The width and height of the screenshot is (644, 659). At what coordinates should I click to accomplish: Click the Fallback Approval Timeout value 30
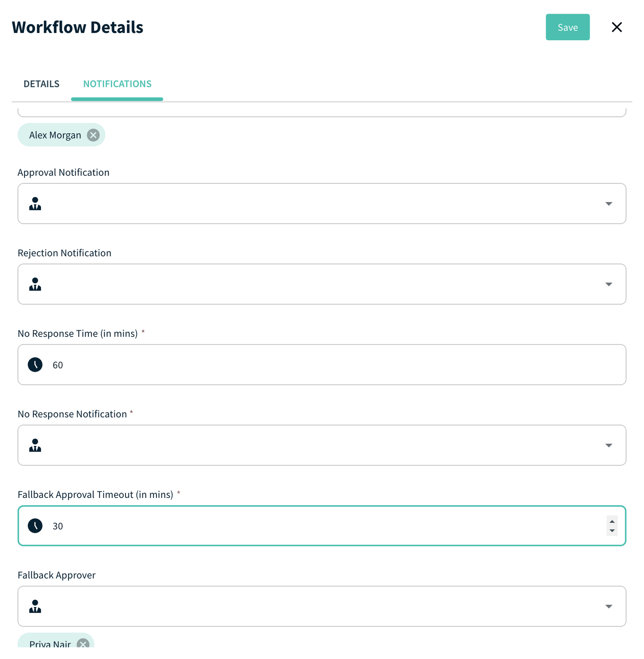click(58, 526)
